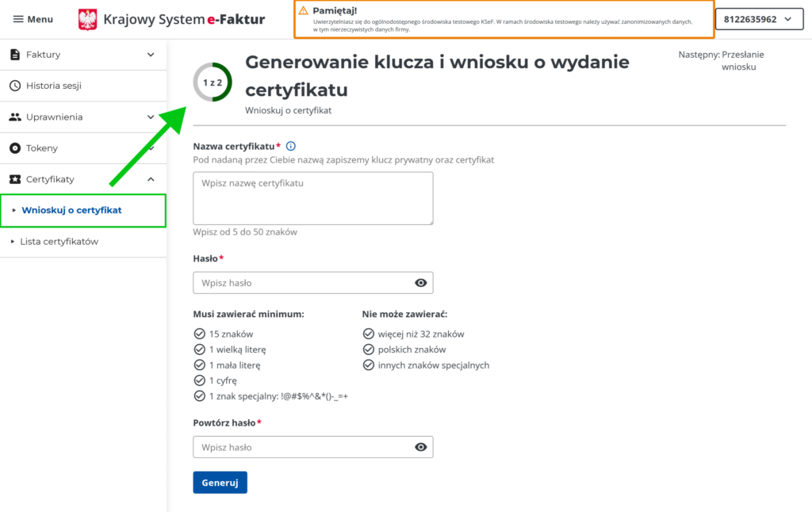The image size is (812, 512).
Task: Click the Historia sesji clock icon
Action: point(14,86)
